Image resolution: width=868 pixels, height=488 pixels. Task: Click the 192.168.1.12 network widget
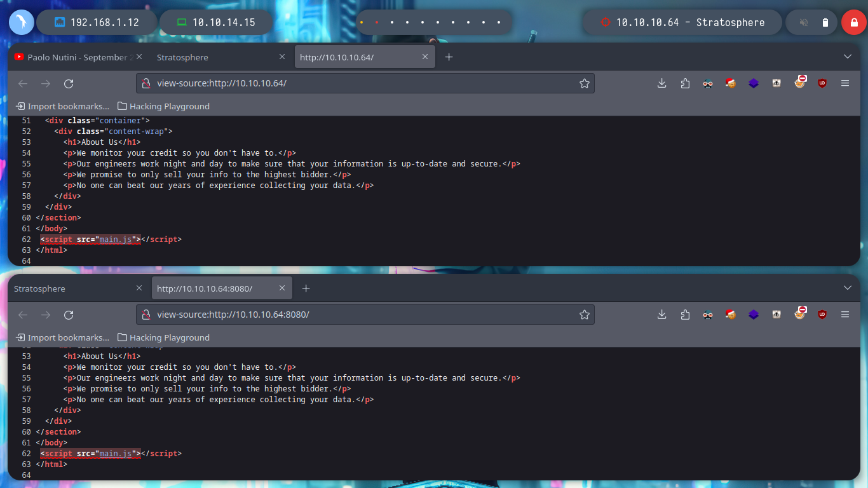97,22
